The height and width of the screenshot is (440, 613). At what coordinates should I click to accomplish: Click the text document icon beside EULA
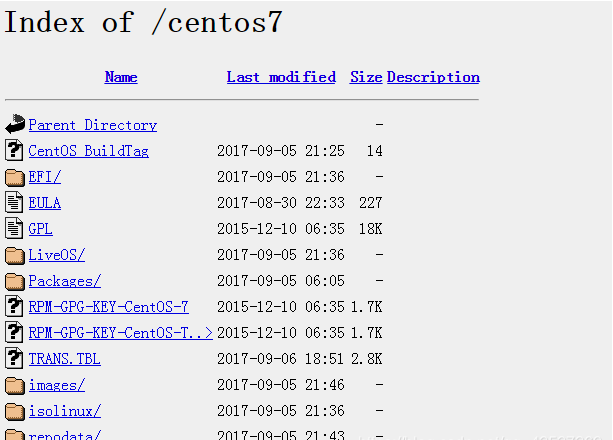coord(14,202)
